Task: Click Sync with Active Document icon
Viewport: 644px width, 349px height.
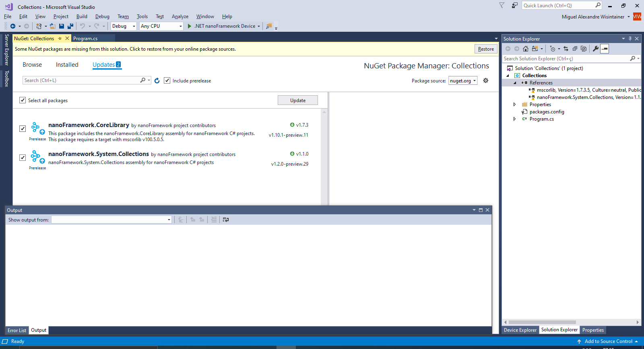Action: (x=566, y=49)
